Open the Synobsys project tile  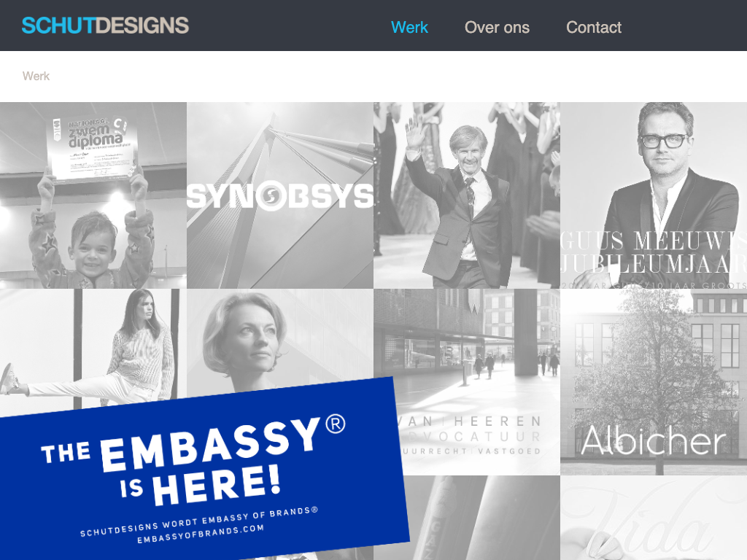280,195
